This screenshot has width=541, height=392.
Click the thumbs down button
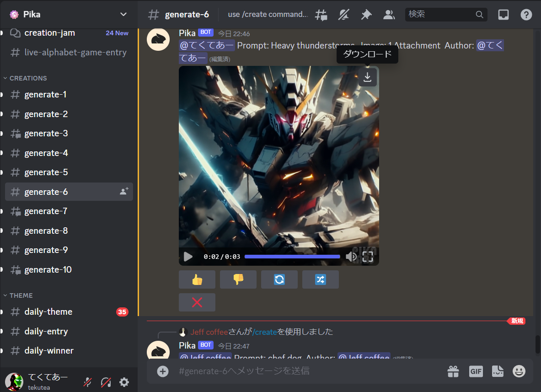pyautogui.click(x=238, y=279)
